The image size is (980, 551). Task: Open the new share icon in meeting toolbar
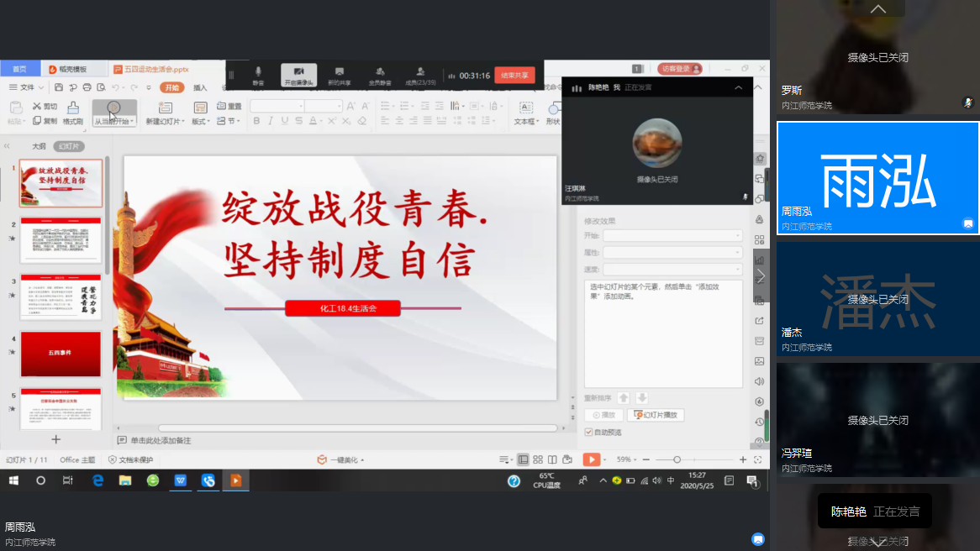click(340, 75)
